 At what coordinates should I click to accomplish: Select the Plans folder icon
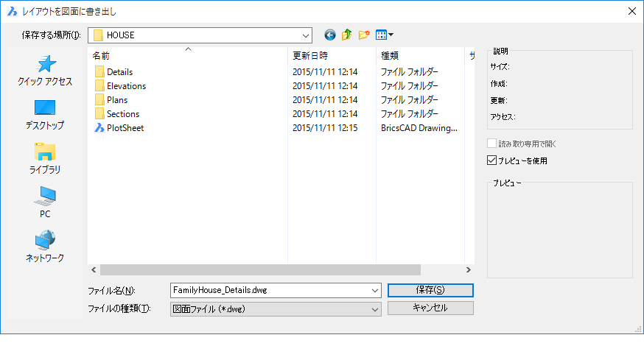tap(99, 99)
